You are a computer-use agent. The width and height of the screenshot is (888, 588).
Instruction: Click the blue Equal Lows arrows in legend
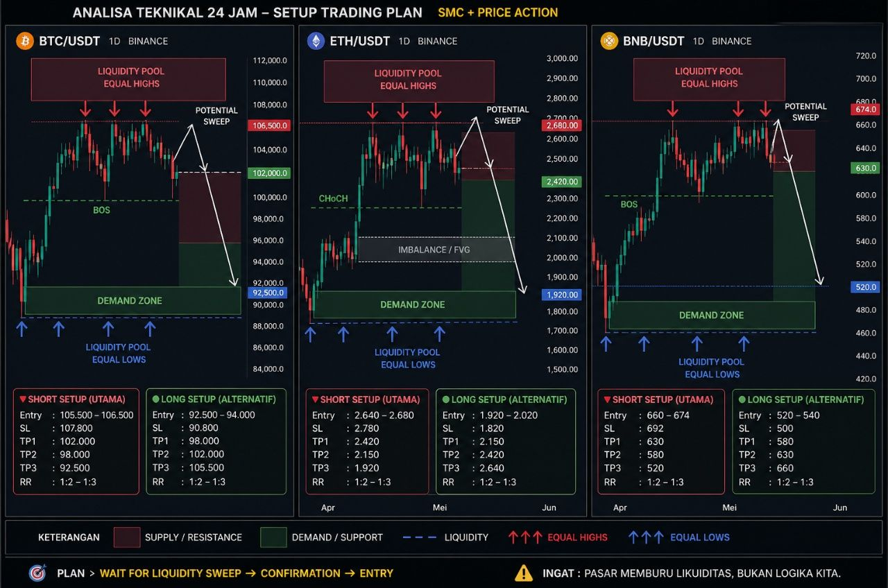click(x=646, y=537)
